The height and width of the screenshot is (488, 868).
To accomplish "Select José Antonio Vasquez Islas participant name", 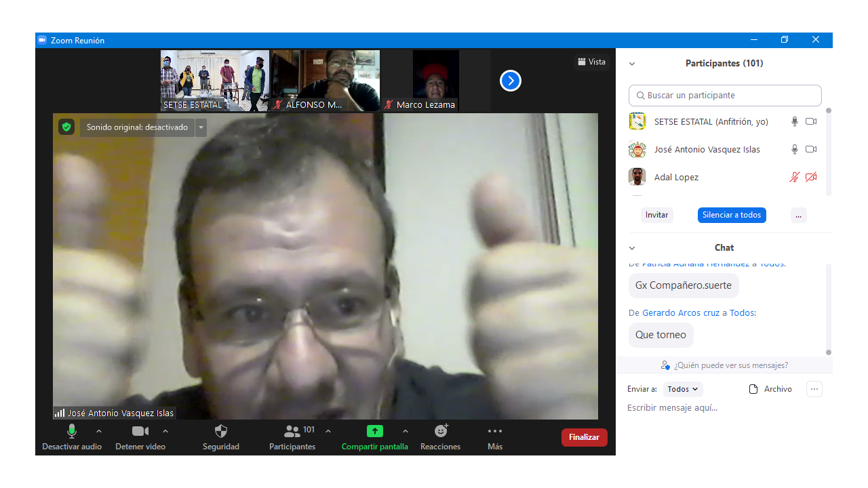I will tap(707, 149).
